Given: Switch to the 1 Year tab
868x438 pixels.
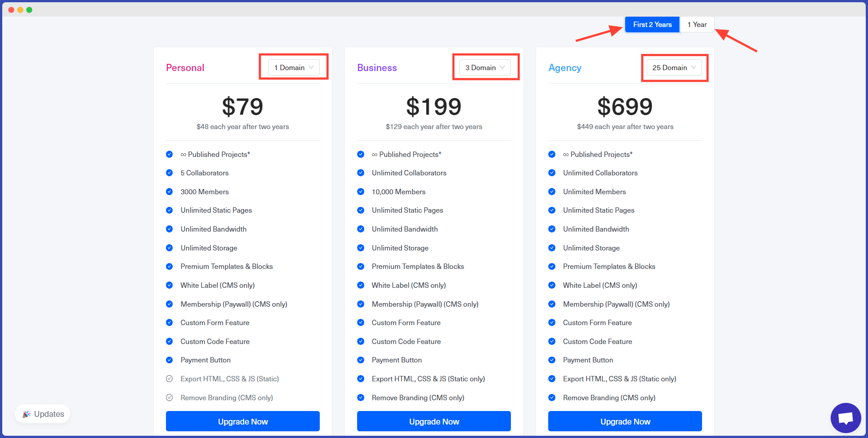Looking at the screenshot, I should 697,24.
